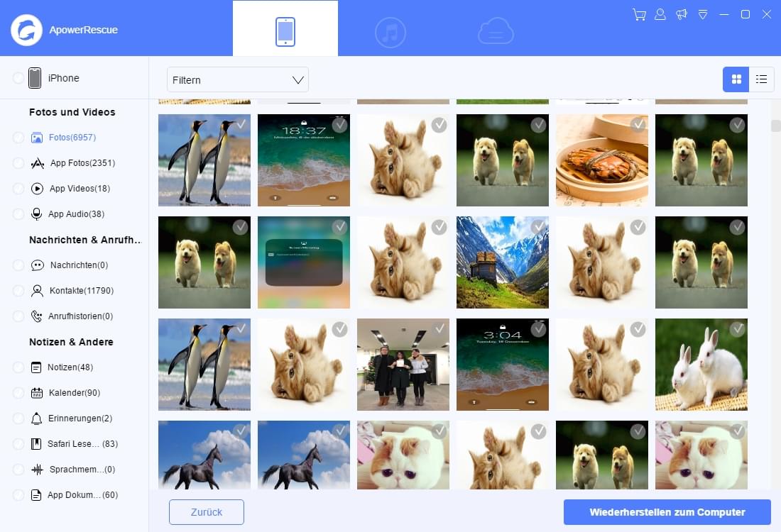Click the user account icon
Screen dimensions: 781x532
tap(660, 14)
